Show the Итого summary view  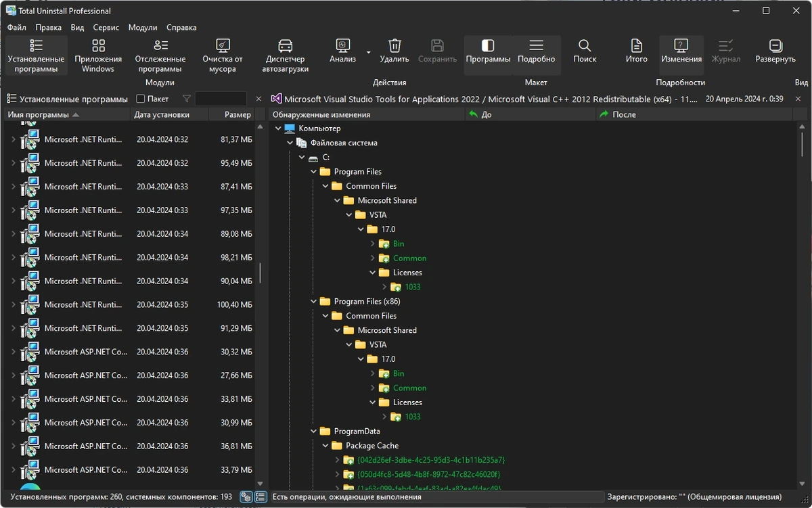pyautogui.click(x=637, y=51)
